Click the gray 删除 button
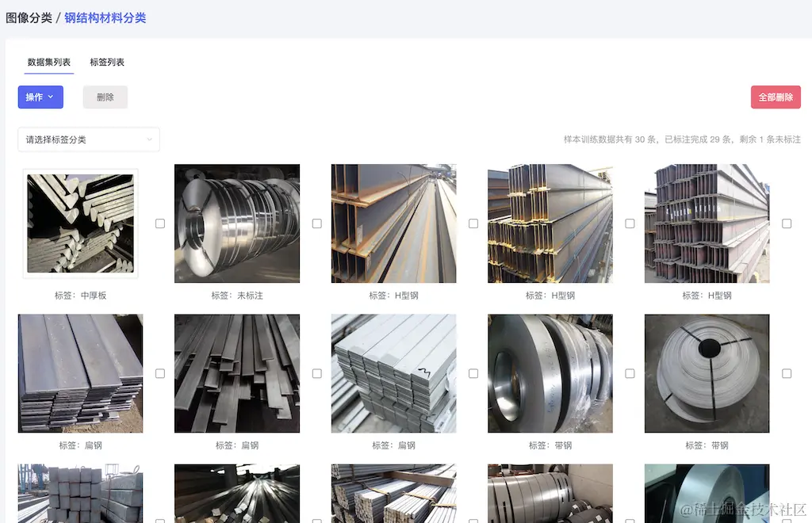812x523 pixels. (x=105, y=97)
